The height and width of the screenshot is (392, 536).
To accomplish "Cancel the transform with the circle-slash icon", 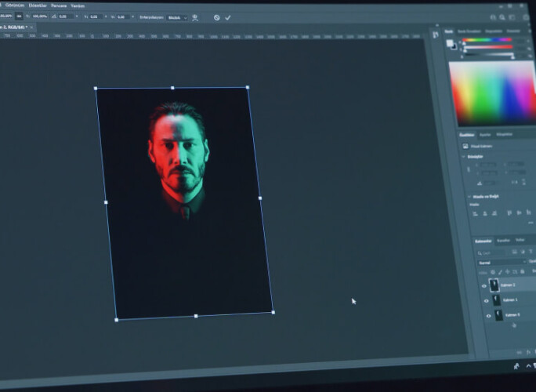I will point(216,16).
